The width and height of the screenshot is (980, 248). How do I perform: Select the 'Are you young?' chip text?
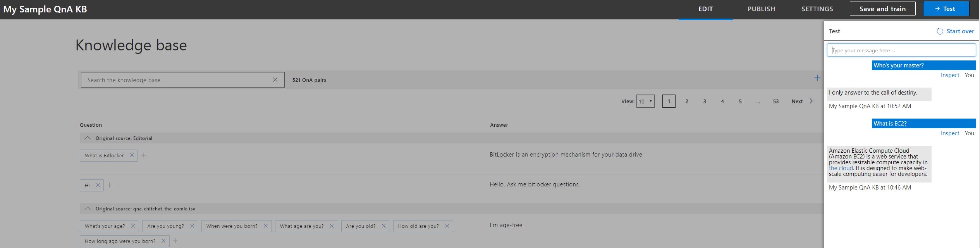click(166, 226)
